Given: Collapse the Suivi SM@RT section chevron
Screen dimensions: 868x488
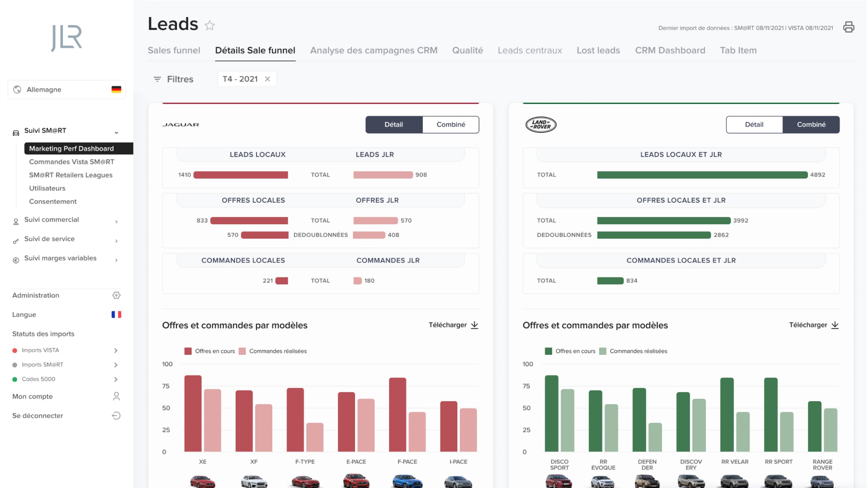Looking at the screenshot, I should [116, 133].
